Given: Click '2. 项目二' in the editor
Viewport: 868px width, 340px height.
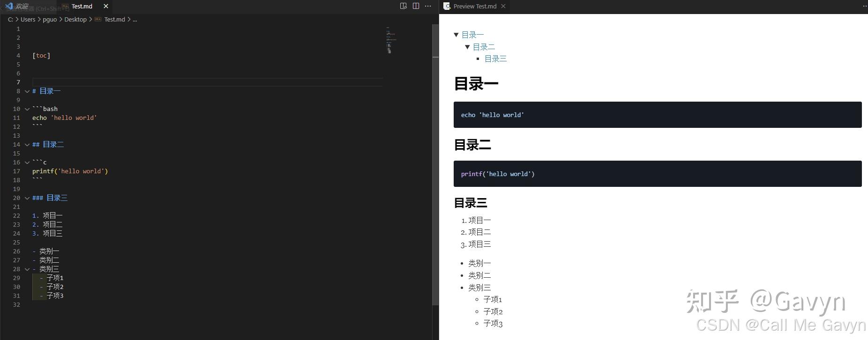Looking at the screenshot, I should coord(47,224).
